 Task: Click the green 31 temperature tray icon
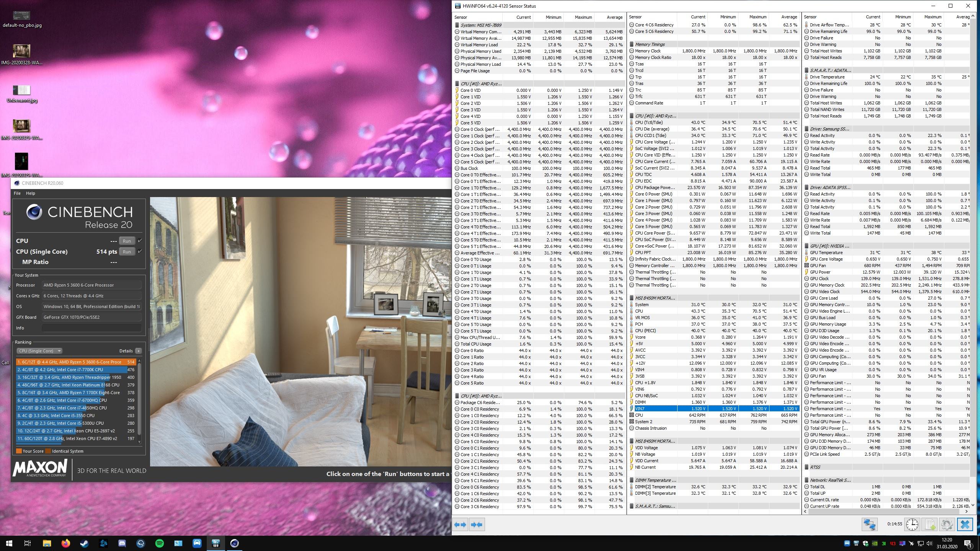point(884,543)
